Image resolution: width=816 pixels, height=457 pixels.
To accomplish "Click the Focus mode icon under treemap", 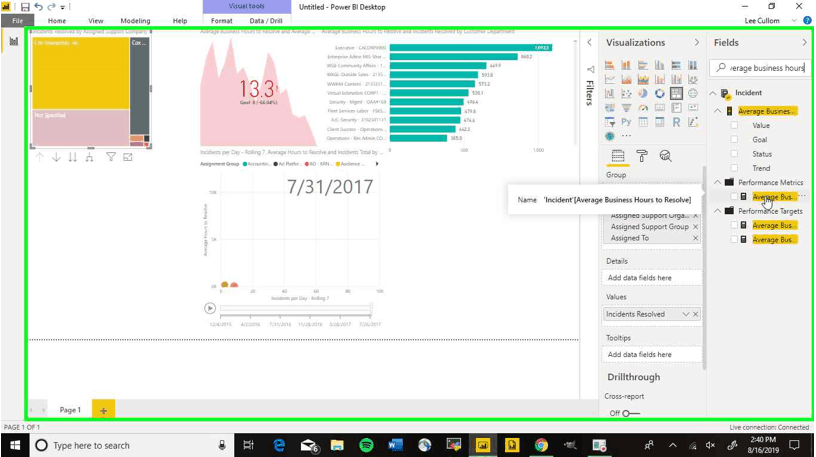I will 128,157.
